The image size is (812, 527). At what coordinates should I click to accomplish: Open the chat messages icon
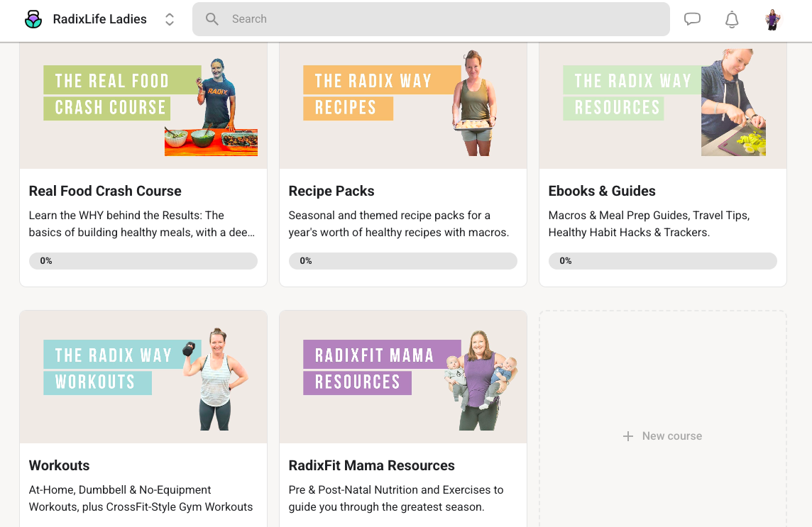pos(692,19)
